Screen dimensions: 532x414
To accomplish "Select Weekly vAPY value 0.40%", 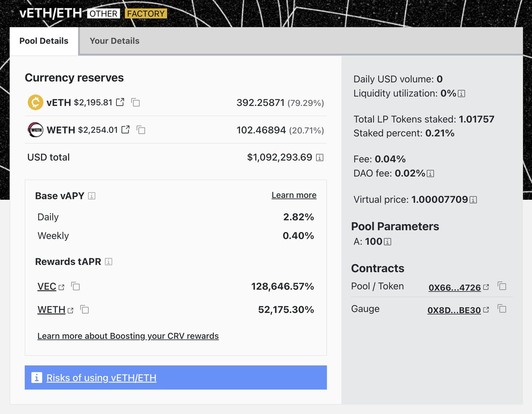I will click(x=298, y=236).
